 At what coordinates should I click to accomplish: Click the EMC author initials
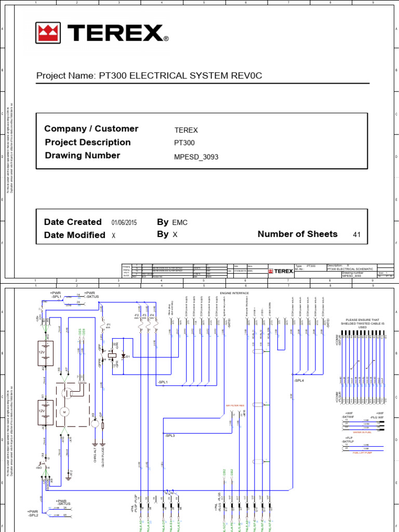pos(180,223)
